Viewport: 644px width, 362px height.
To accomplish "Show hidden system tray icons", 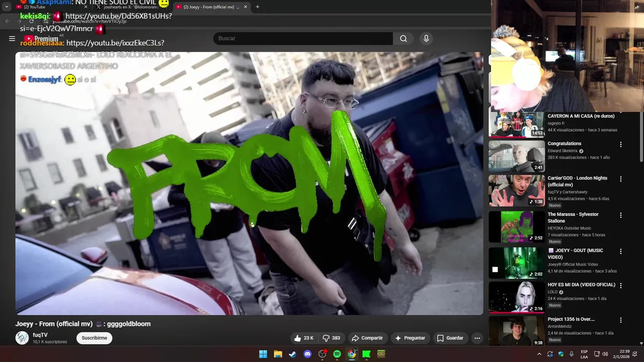I will pyautogui.click(x=539, y=354).
